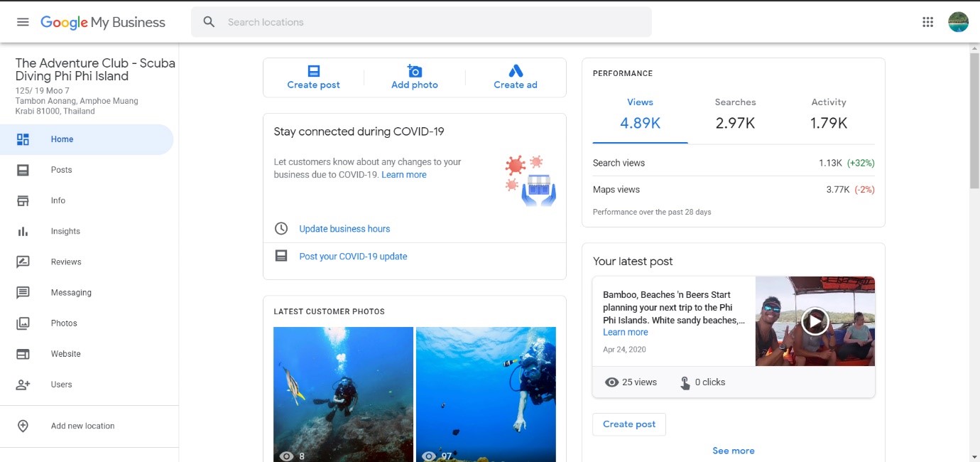Switch to the Activity performance tab

[829, 114]
